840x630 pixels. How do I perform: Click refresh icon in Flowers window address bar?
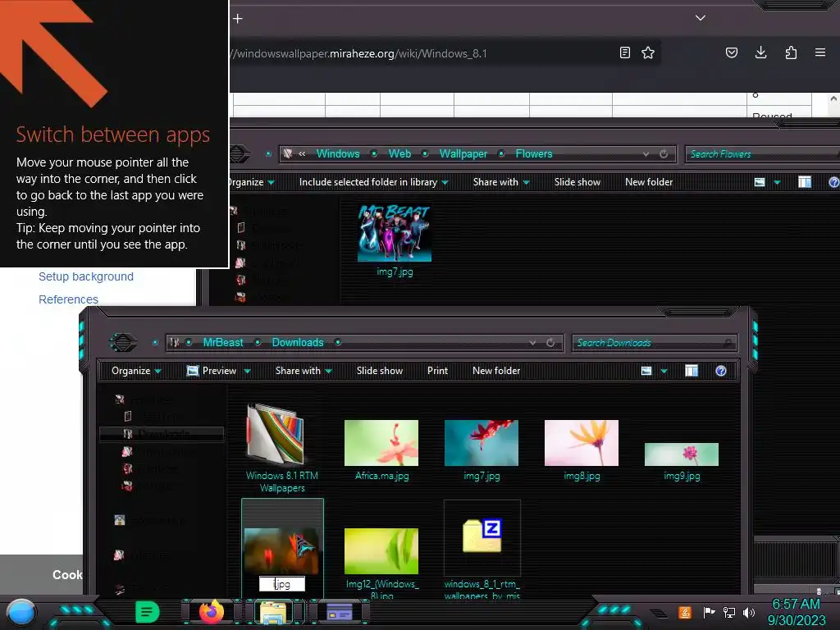(x=664, y=154)
